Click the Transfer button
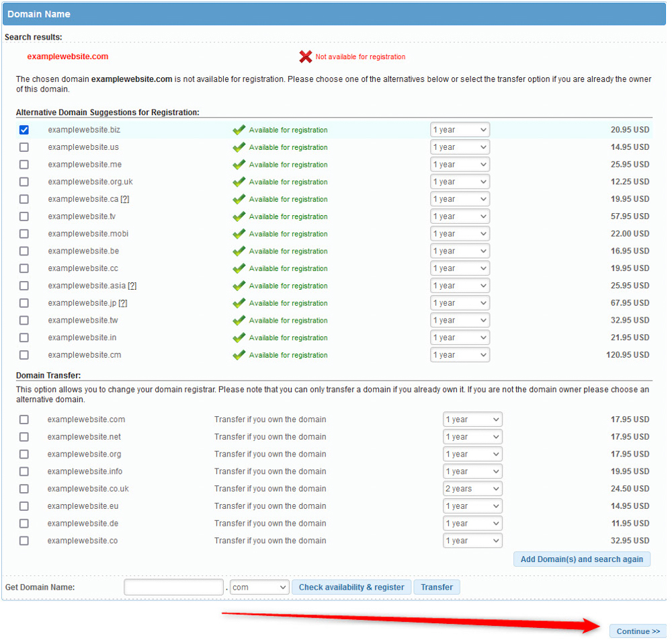Screen dimensions: 672x642 [x=436, y=587]
